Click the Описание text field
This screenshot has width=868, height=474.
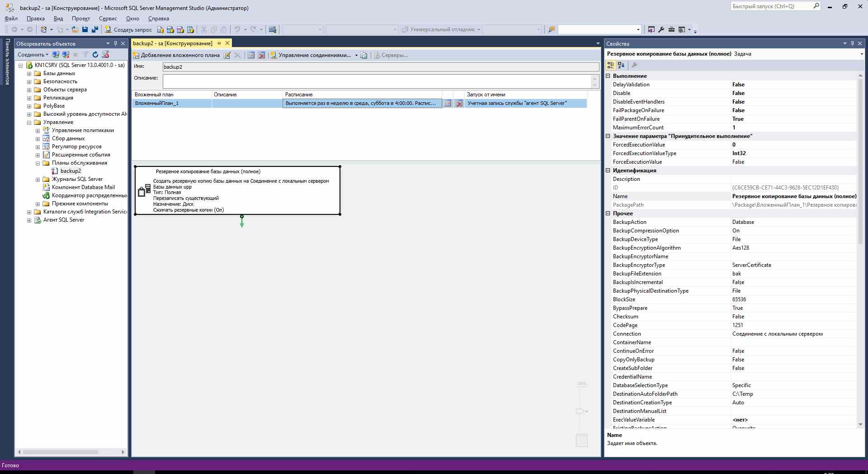(377, 81)
